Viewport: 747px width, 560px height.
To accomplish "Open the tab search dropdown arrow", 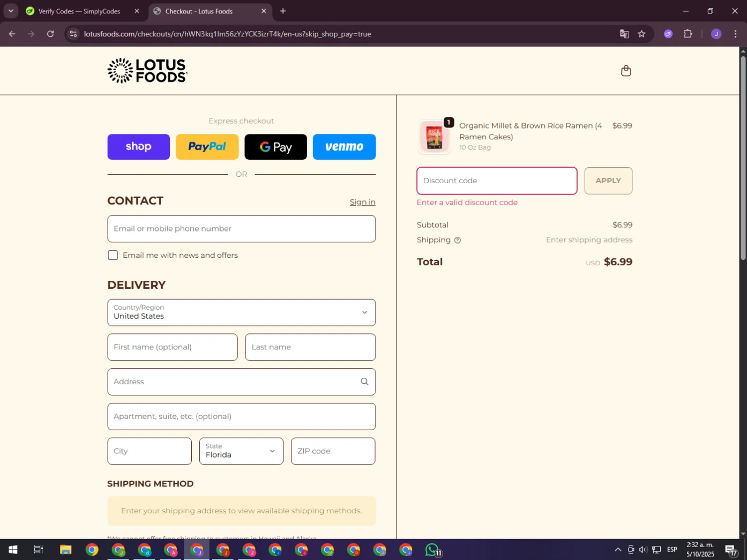I will 10,11.
